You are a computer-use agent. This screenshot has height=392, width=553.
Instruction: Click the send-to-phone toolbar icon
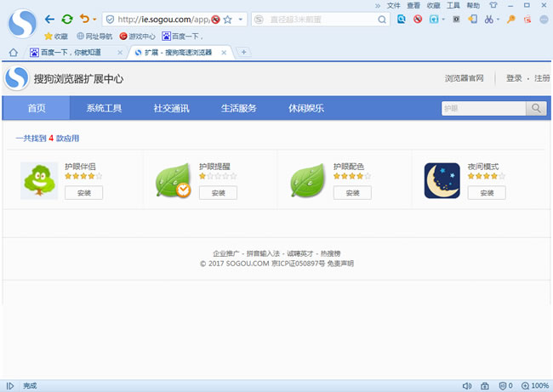coord(472,19)
